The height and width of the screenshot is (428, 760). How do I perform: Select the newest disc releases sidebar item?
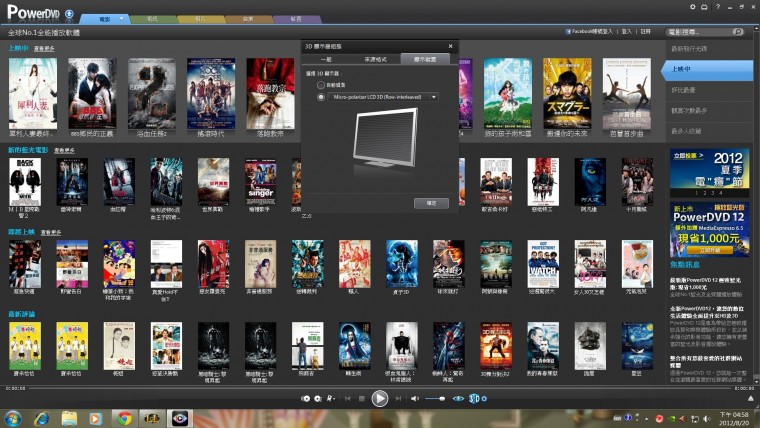pos(710,49)
